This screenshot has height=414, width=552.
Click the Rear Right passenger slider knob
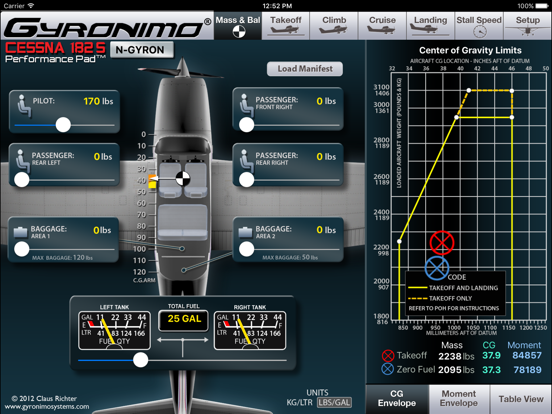coord(246,180)
